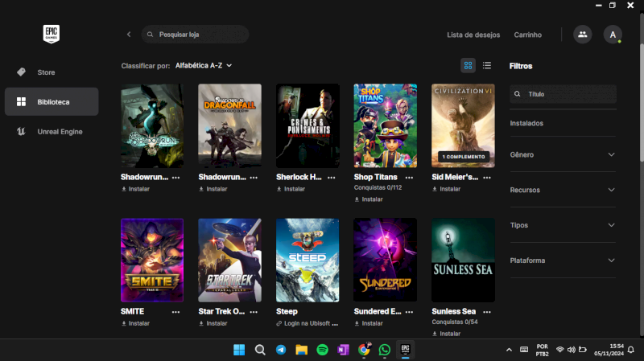644x361 pixels.
Task: Open the friends list icon
Action: [581, 35]
